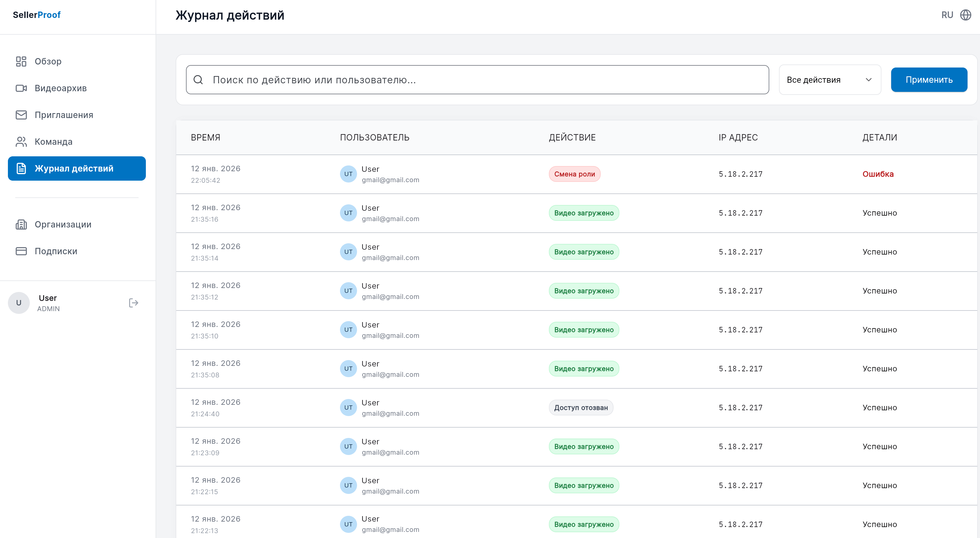
Task: Click the UT avatar in first row
Action: tap(348, 174)
